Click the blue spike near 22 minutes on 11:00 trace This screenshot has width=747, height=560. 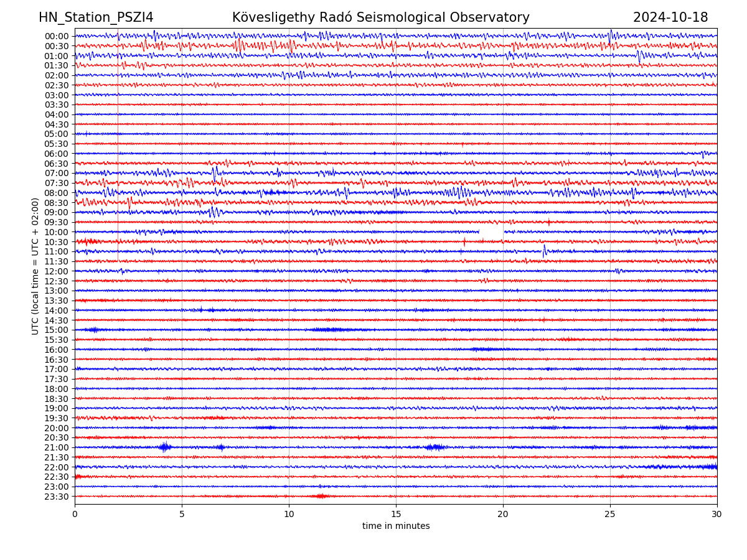coord(544,251)
